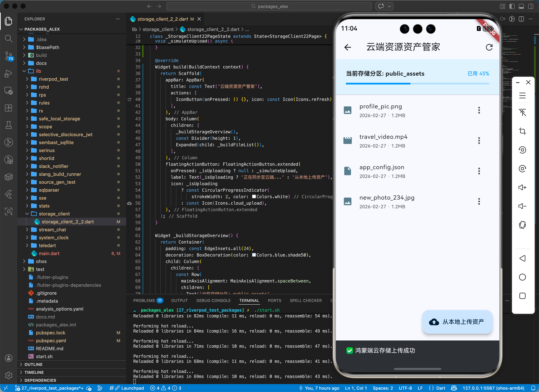Switch to the PROBLEMS panel tab
Screen dimensions: 539x392
[144, 300]
